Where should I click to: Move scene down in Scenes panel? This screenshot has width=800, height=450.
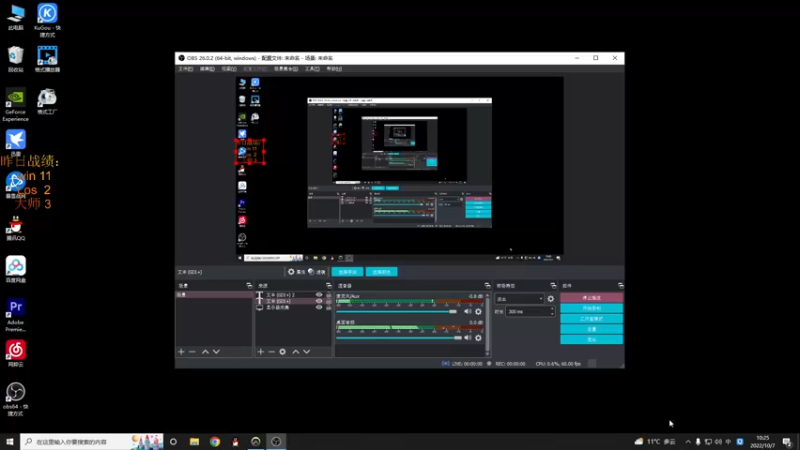click(x=216, y=352)
